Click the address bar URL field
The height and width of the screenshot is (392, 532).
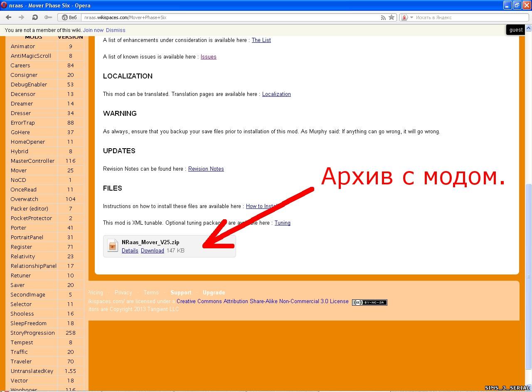pyautogui.click(x=231, y=17)
